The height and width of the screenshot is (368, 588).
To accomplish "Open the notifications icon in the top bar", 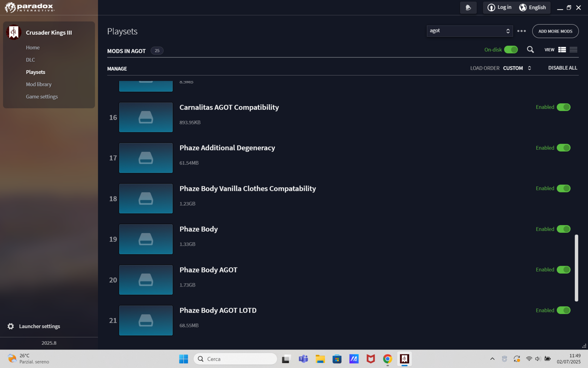I will click(468, 7).
